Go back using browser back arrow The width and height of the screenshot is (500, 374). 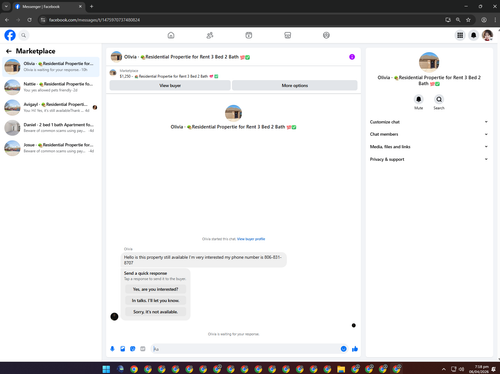pyautogui.click(x=7, y=20)
